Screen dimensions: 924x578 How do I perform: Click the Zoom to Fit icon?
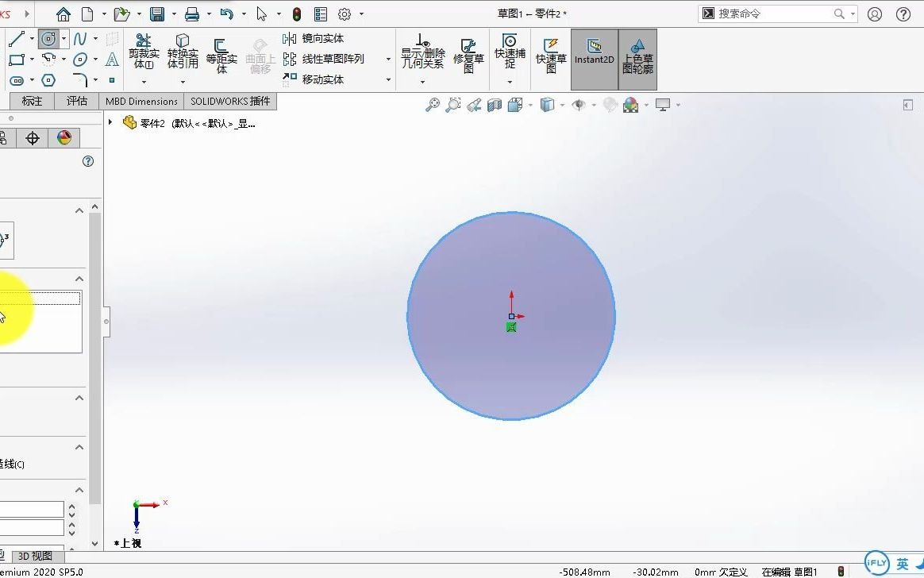coord(433,104)
